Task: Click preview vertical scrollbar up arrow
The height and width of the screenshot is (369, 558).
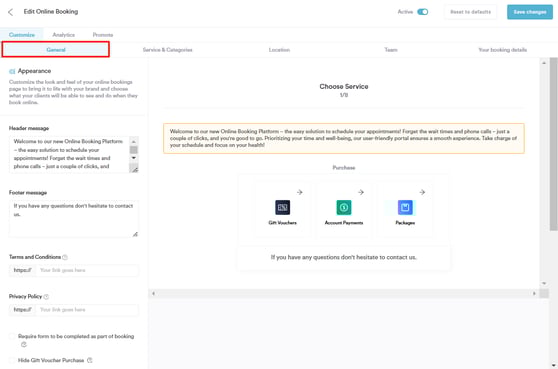Action: pyautogui.click(x=544, y=63)
